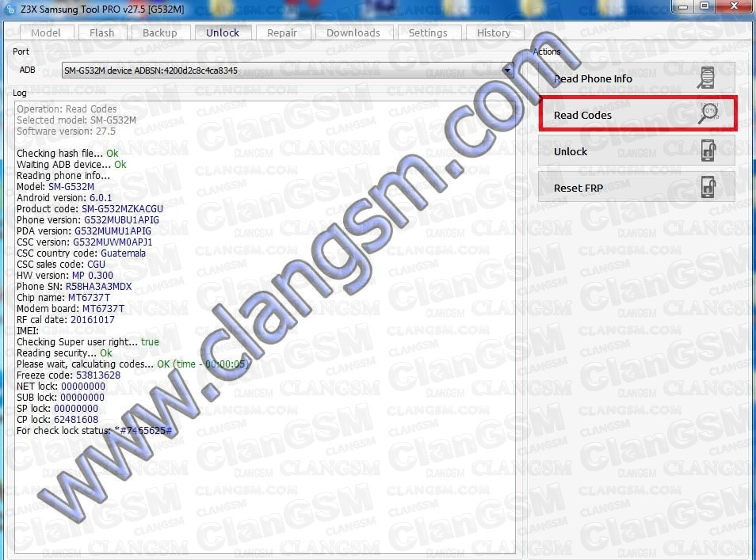Click the CSC version G532MUWM0APJ1
The width and height of the screenshot is (756, 560).
coord(113,242)
